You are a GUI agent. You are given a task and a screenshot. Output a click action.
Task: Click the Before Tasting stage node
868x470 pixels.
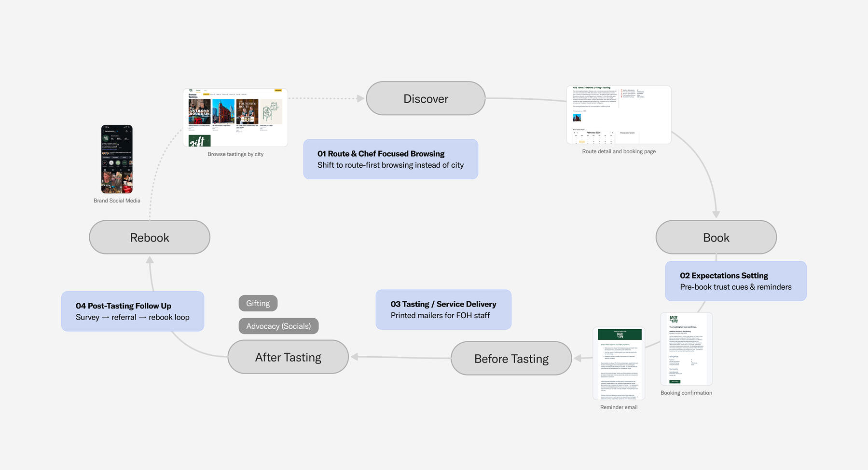pyautogui.click(x=511, y=359)
